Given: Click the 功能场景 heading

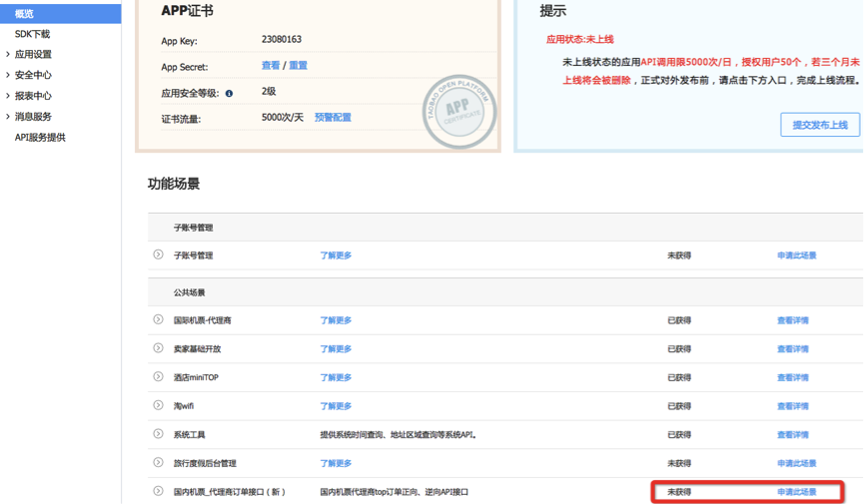Looking at the screenshot, I should 174,184.
